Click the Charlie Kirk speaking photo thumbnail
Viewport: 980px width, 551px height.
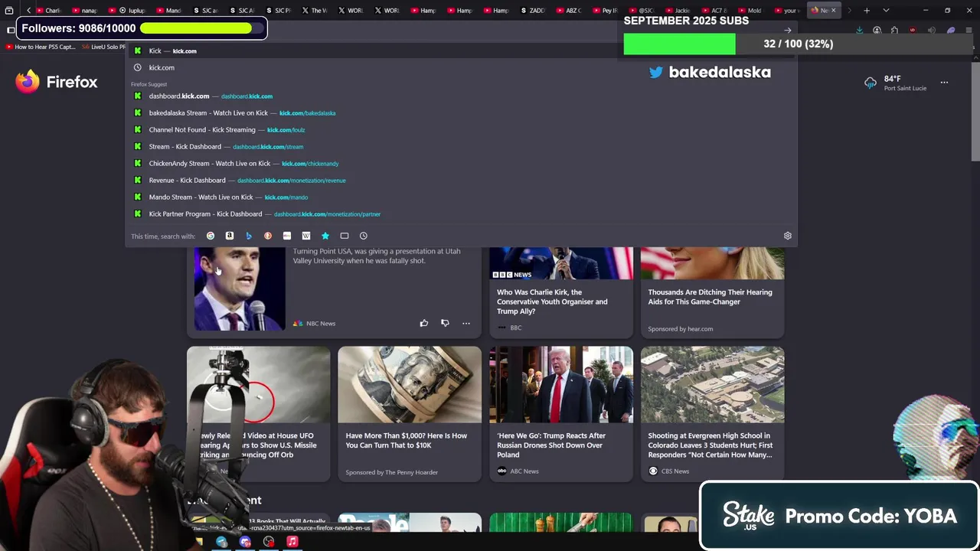pos(240,289)
